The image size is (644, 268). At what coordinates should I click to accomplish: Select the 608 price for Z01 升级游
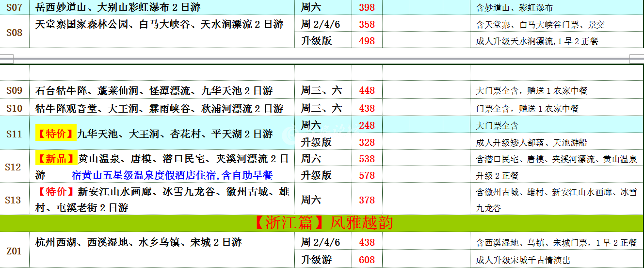click(367, 260)
